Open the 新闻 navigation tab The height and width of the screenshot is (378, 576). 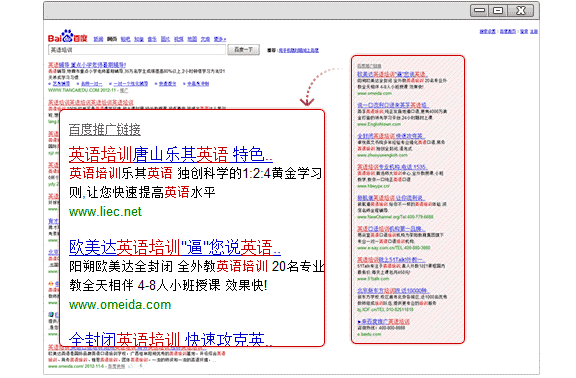pos(98,39)
